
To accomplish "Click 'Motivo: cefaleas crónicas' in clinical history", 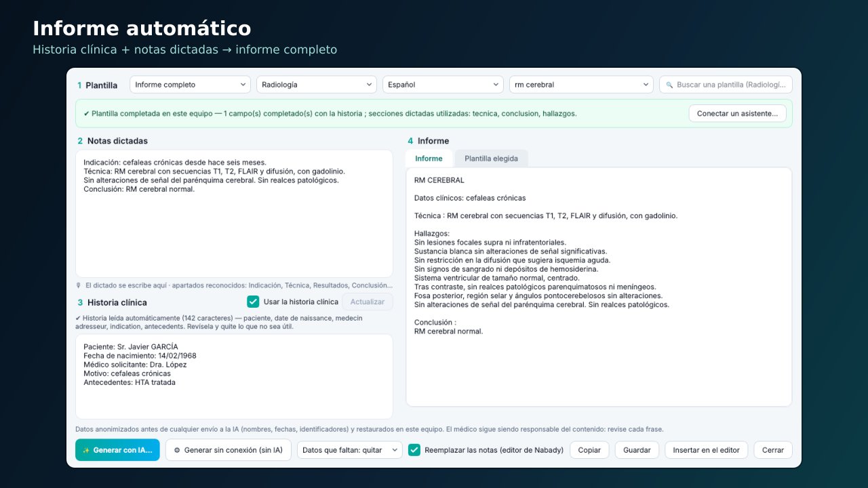I will pos(127,373).
